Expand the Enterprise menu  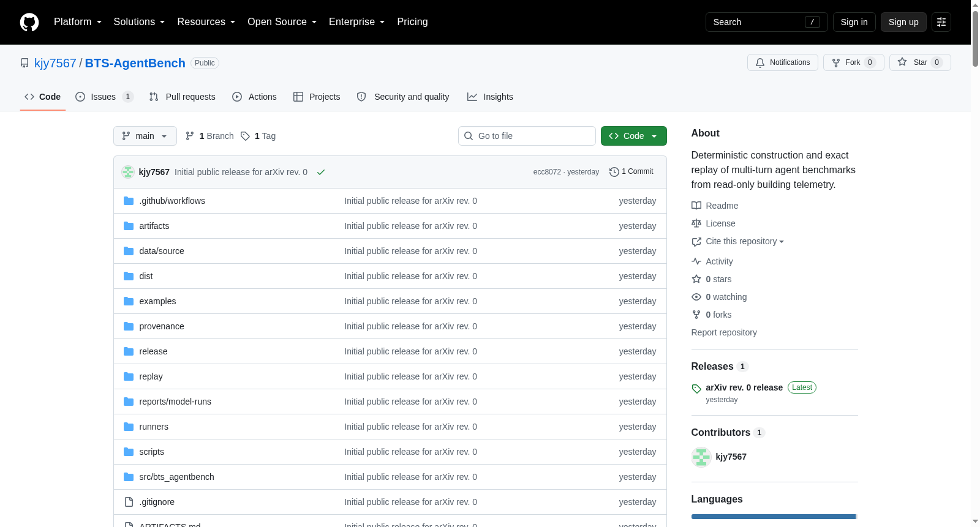(x=357, y=22)
